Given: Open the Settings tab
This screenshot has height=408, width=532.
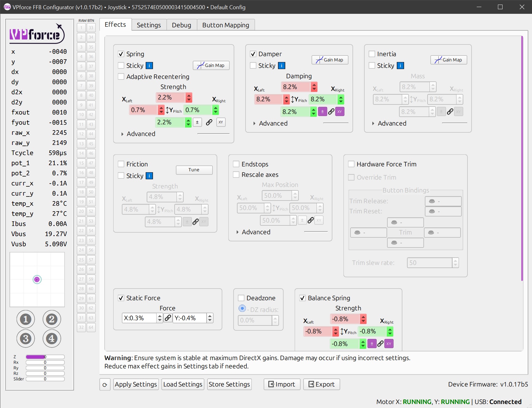Looking at the screenshot, I should click(x=149, y=25).
